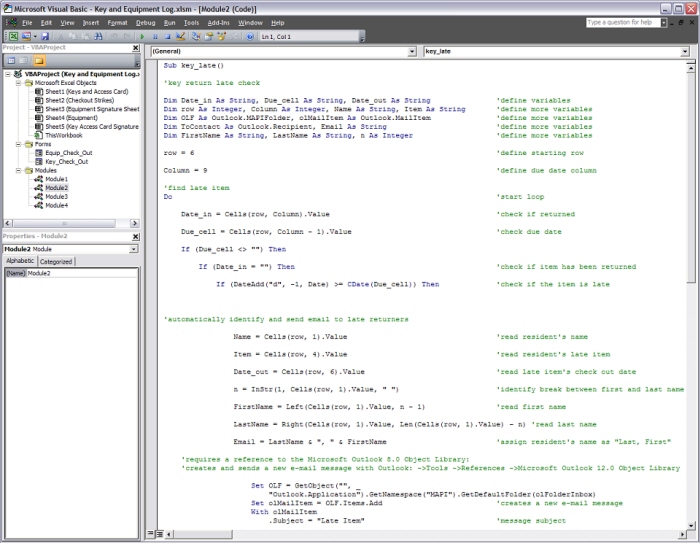Viewport: 700px width, 543px height.
Task: Open the (General) object dropdown
Action: click(x=412, y=50)
